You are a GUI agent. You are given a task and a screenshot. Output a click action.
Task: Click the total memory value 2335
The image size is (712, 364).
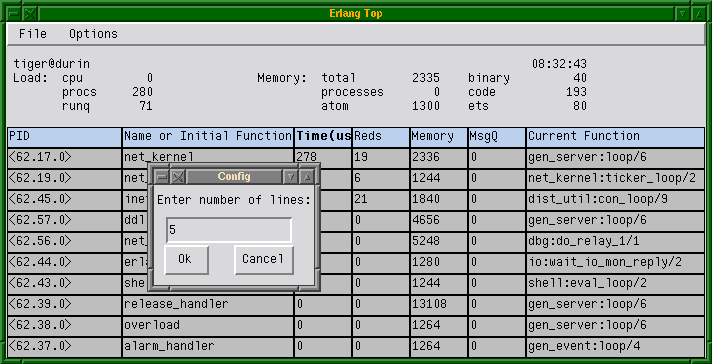point(426,78)
